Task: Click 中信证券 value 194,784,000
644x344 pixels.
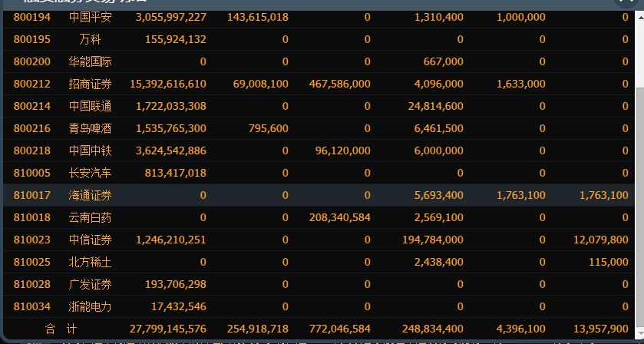Action: pyautogui.click(x=432, y=240)
